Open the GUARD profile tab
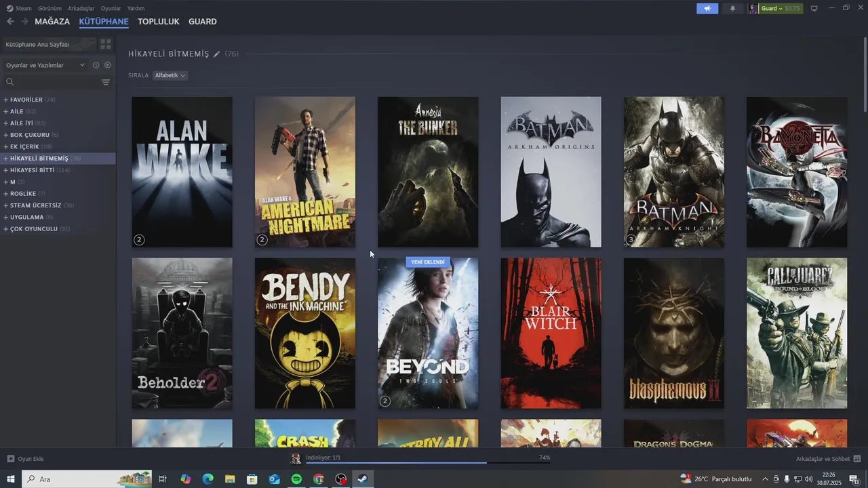868x488 pixels. click(203, 22)
